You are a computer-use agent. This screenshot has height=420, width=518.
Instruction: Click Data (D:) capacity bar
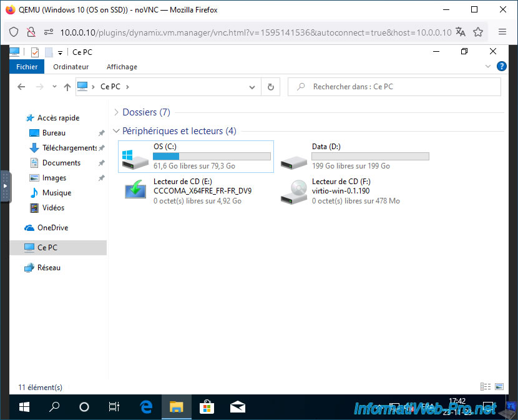click(x=370, y=156)
